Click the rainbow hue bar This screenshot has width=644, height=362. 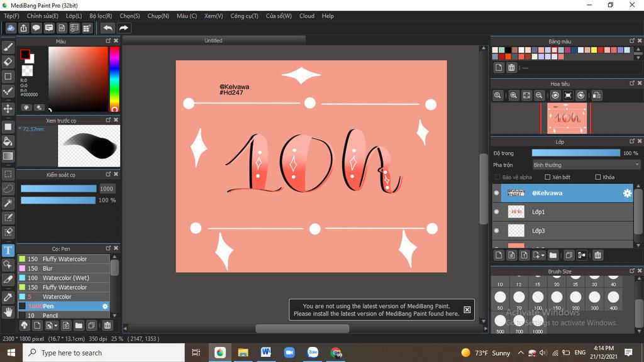(114, 79)
